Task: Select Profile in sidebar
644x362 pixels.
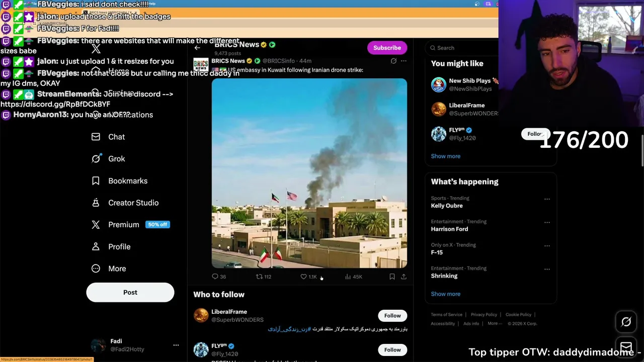Action: click(119, 246)
